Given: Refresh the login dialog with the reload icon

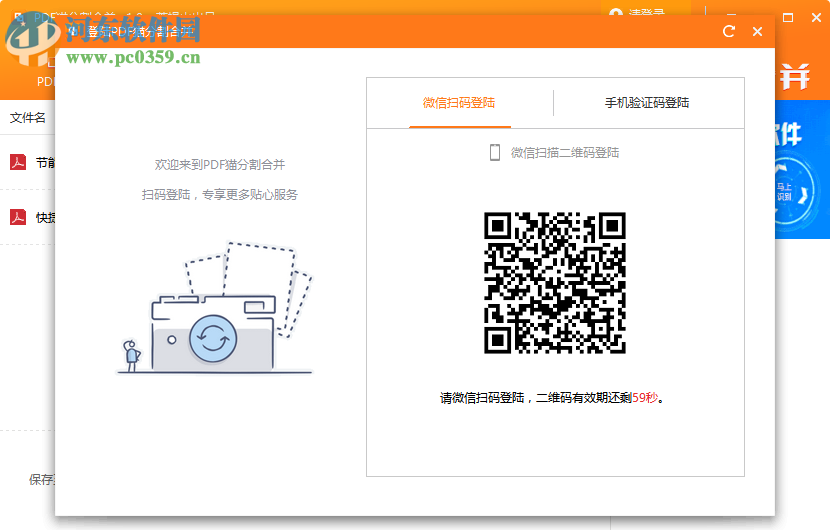Looking at the screenshot, I should point(729,32).
